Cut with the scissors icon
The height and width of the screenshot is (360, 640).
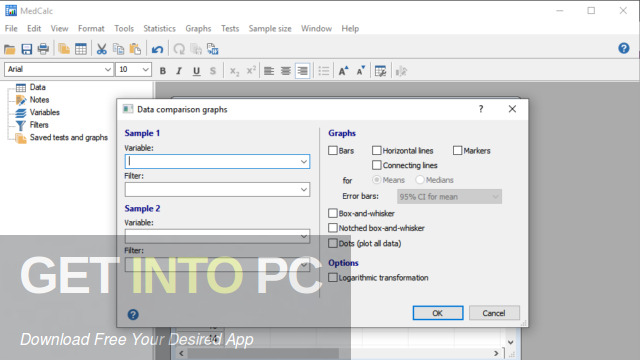click(x=102, y=49)
